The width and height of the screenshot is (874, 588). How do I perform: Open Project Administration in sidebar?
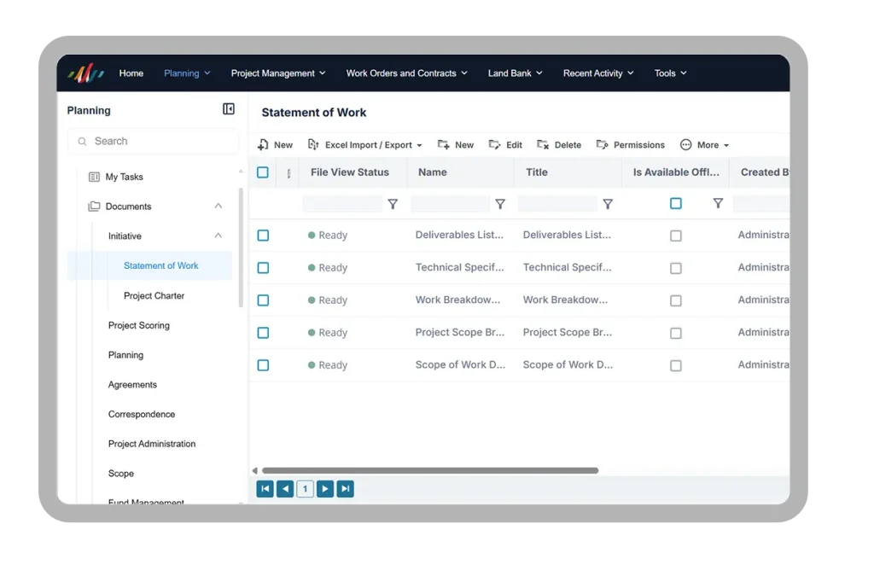tap(152, 444)
